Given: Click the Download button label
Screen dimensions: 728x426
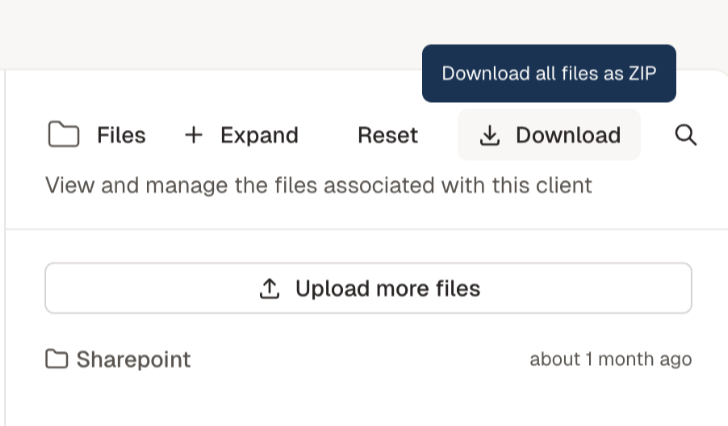Looking at the screenshot, I should (568, 136).
